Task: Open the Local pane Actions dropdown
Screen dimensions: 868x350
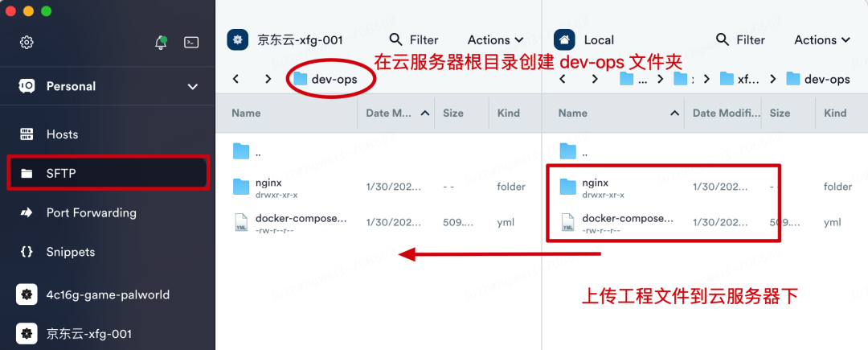Action: (822, 40)
